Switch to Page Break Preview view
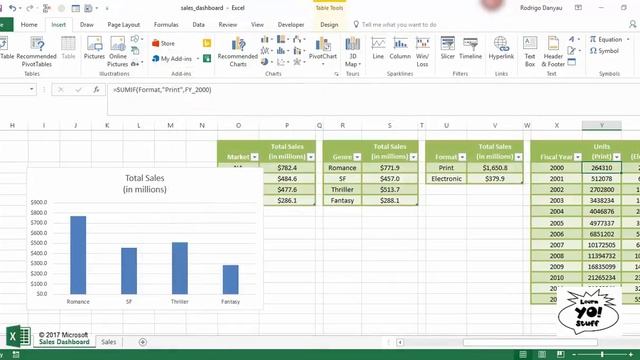Image resolution: width=640 pixels, height=360 pixels. (x=561, y=354)
